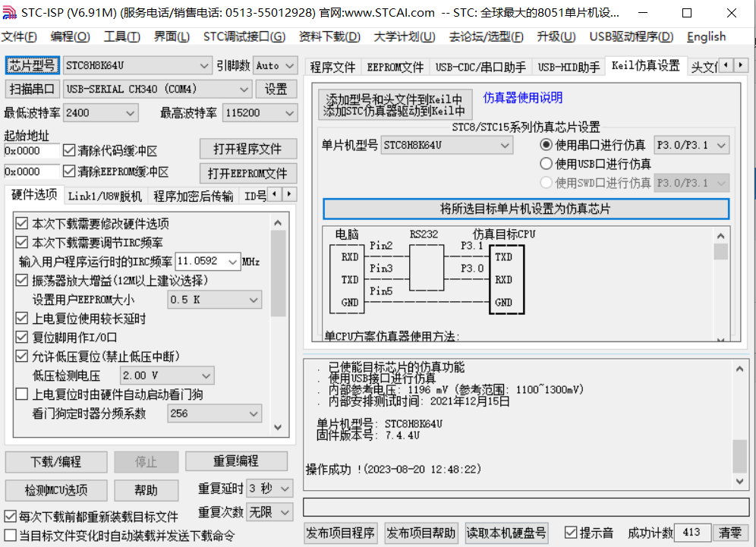Switch to EEPROM文件 tab
The width and height of the screenshot is (756, 547).
pos(395,67)
